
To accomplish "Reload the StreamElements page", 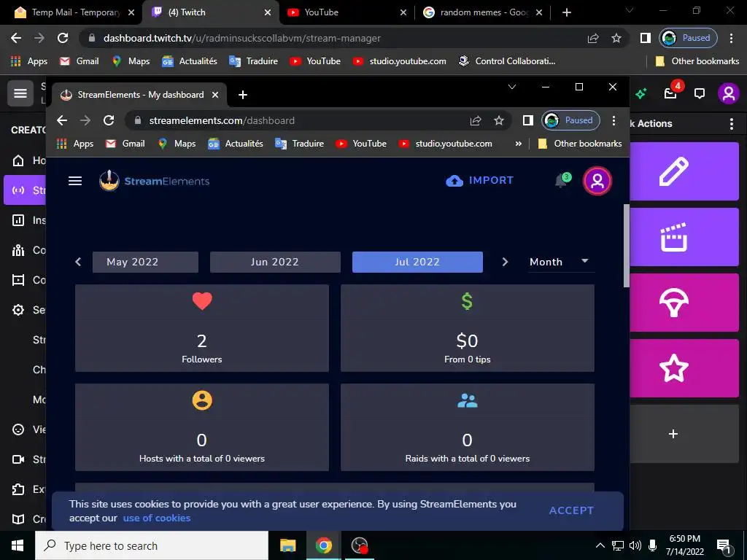I will point(109,120).
